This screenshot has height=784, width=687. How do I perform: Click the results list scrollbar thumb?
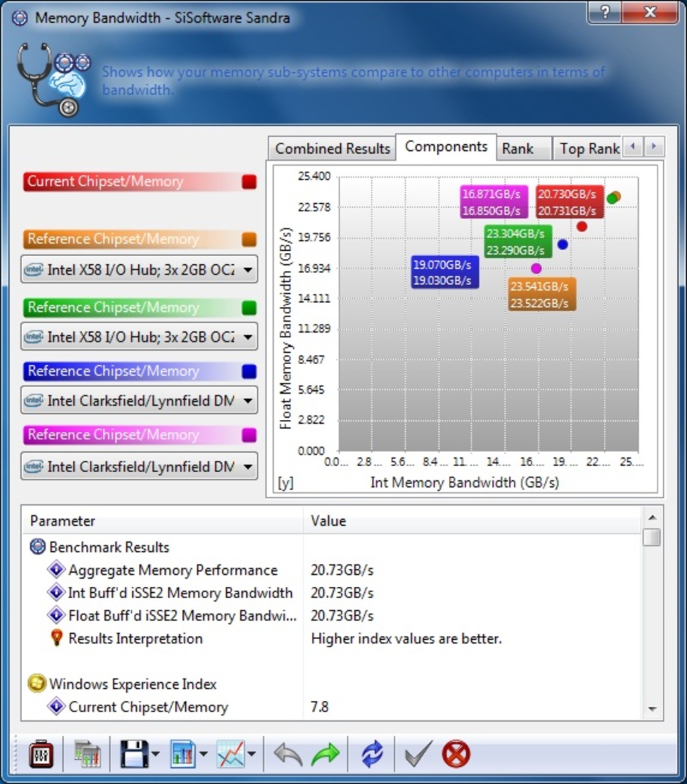[652, 537]
